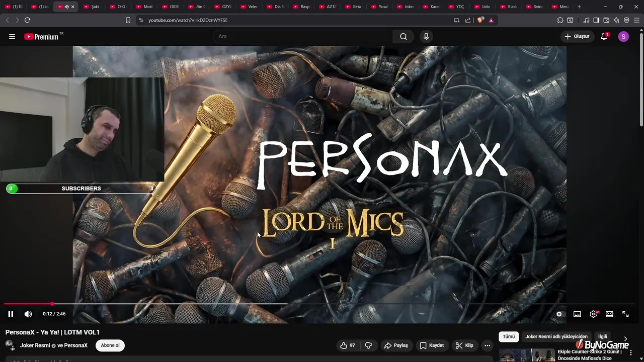Click the search magnifier button
Screen dimensions: 644x362
[404, 36]
